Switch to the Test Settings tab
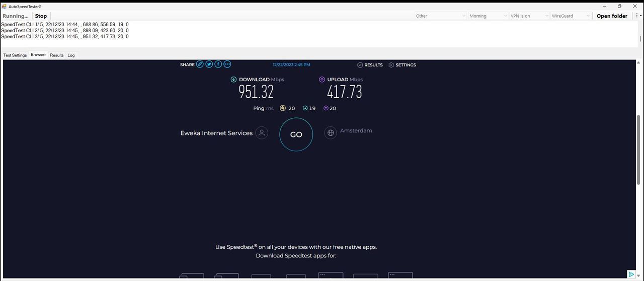 [x=15, y=55]
